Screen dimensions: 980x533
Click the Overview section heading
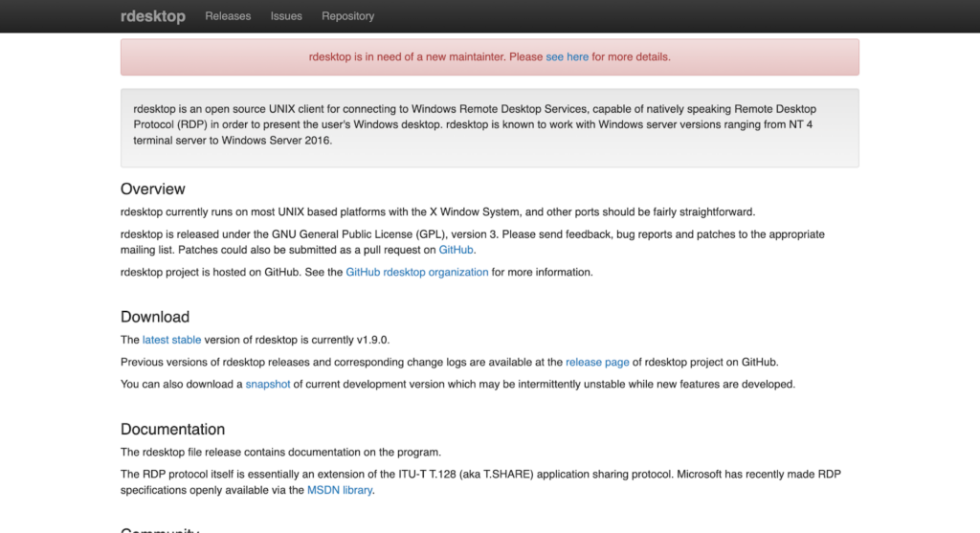(153, 189)
